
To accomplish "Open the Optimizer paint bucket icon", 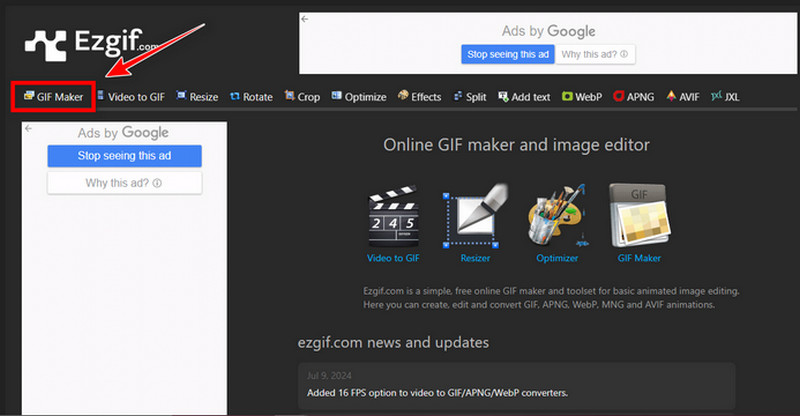I will click(556, 214).
